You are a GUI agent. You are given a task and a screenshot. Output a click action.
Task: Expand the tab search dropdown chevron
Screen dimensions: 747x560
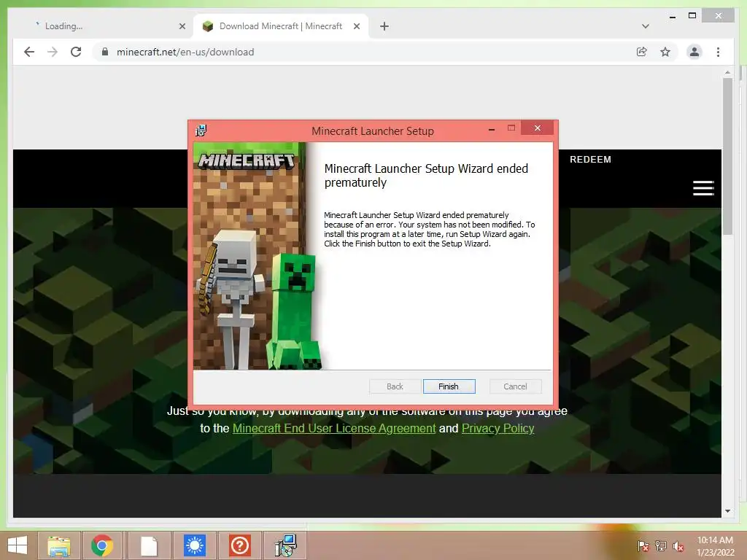click(x=645, y=26)
